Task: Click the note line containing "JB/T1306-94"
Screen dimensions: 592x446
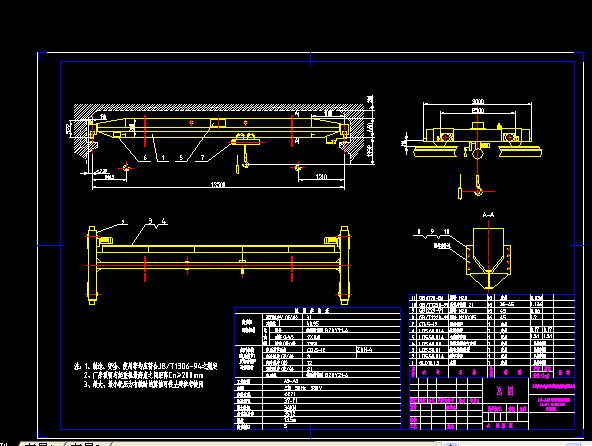Action: point(146,366)
